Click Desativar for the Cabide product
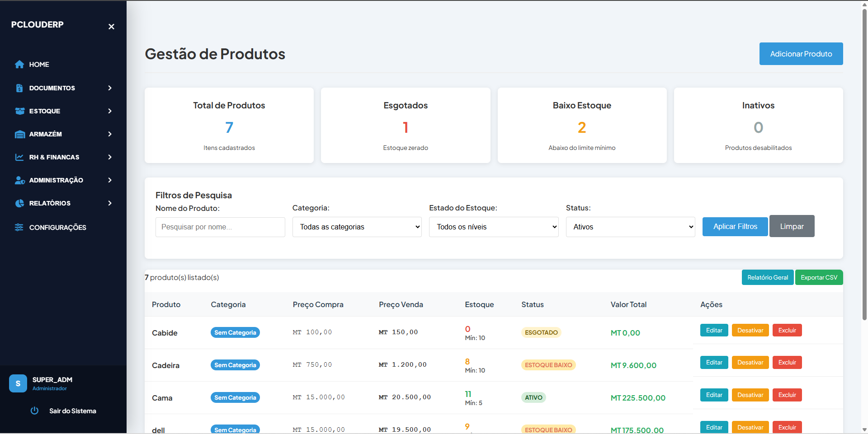Screen dimensions: 868x434 [x=750, y=330]
